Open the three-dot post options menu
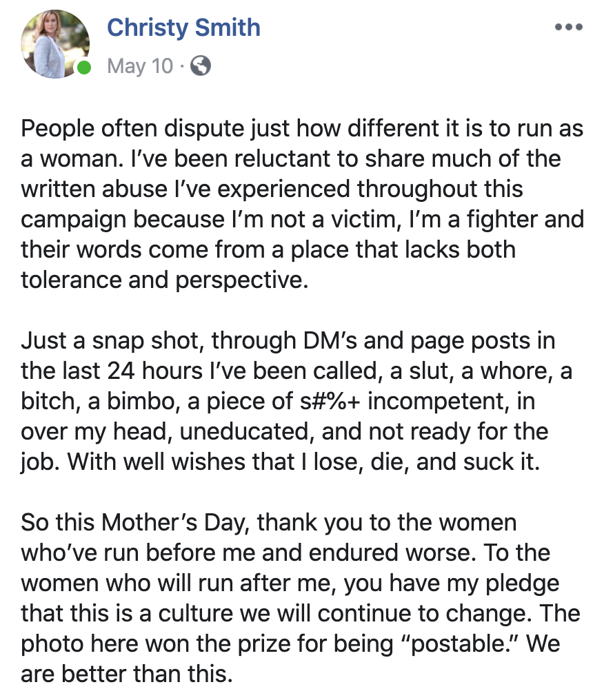The width and height of the screenshot is (593, 700). click(568, 28)
